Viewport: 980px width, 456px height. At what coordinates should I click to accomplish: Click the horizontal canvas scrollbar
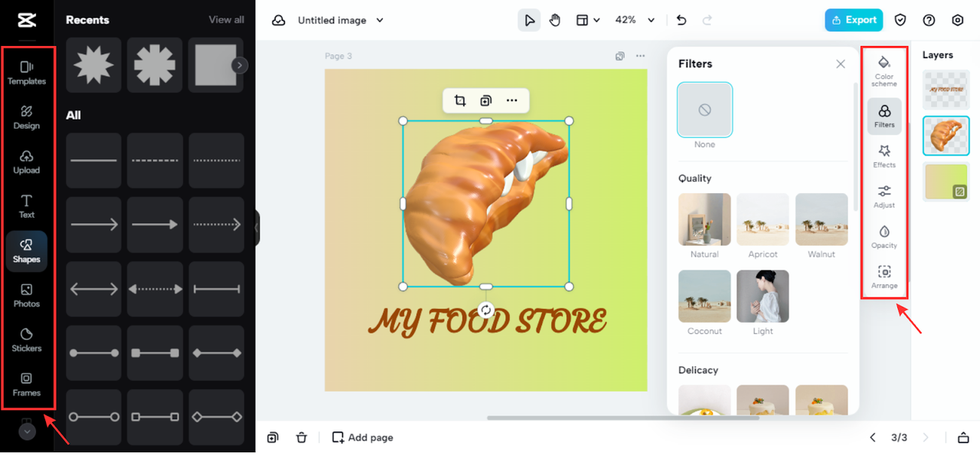tap(622, 418)
